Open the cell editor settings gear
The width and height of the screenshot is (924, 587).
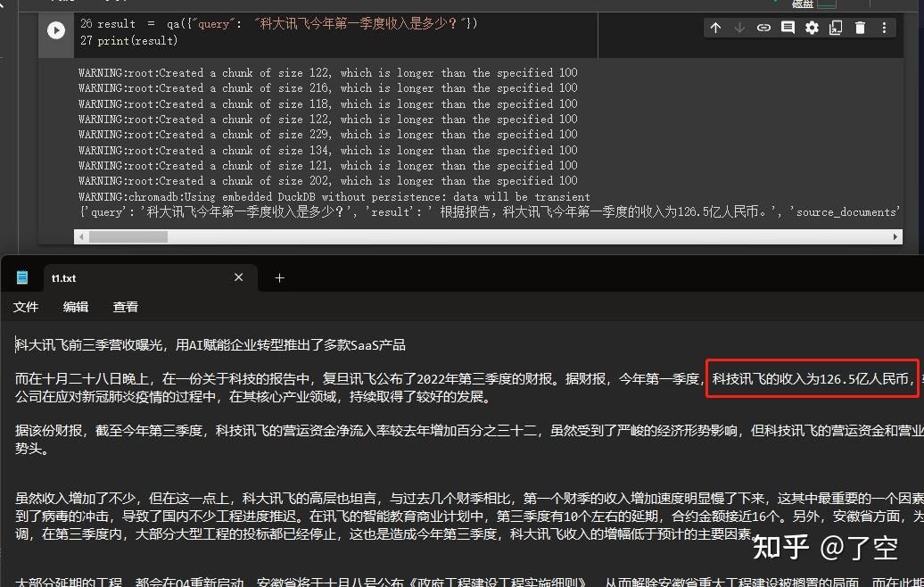click(x=812, y=28)
